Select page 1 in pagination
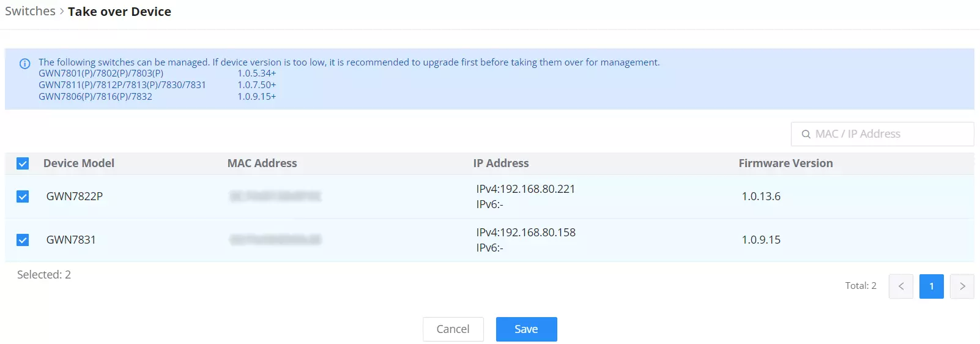Screen dimensions: 980x344 pos(931,286)
